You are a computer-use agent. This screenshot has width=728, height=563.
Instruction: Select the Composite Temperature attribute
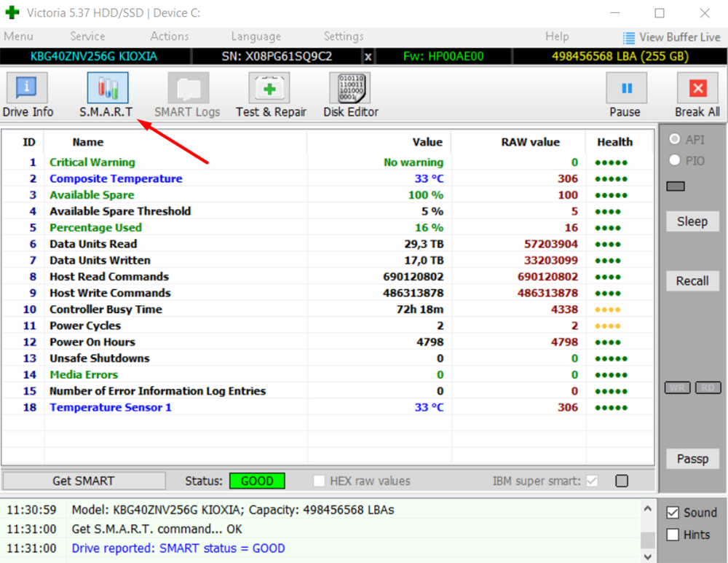pos(116,178)
